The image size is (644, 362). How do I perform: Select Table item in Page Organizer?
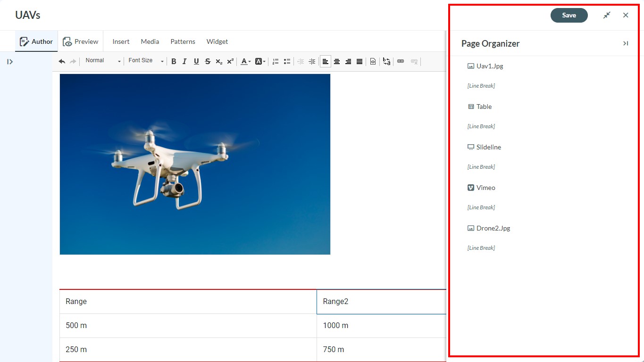(x=479, y=107)
